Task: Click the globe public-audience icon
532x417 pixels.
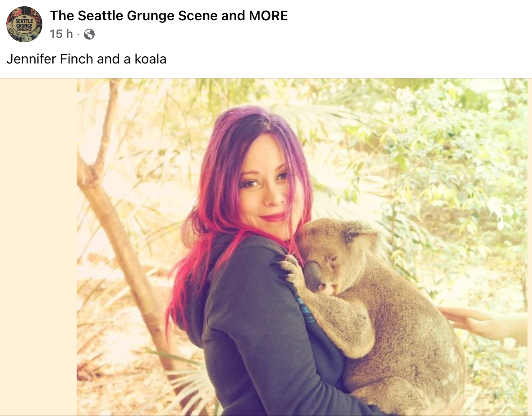Action: pyautogui.click(x=89, y=34)
